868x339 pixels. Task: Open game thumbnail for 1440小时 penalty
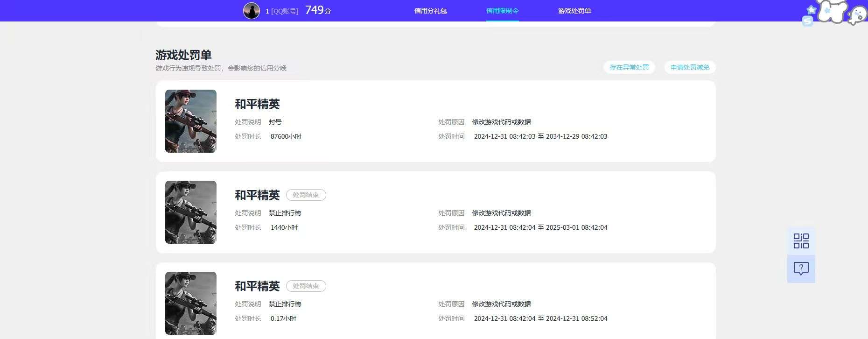click(191, 212)
